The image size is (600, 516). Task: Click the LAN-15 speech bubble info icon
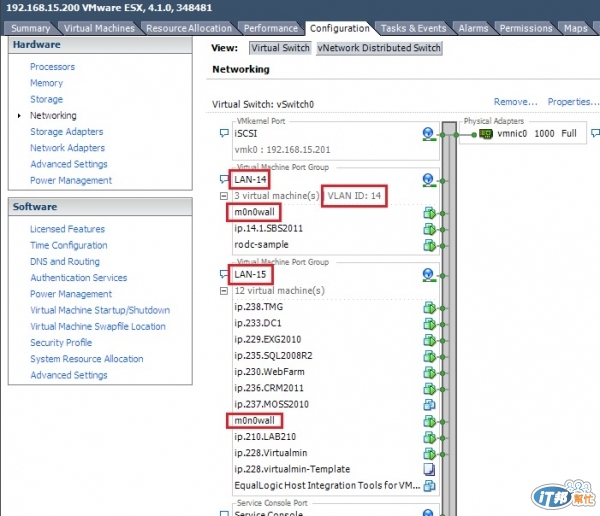pyautogui.click(x=224, y=274)
